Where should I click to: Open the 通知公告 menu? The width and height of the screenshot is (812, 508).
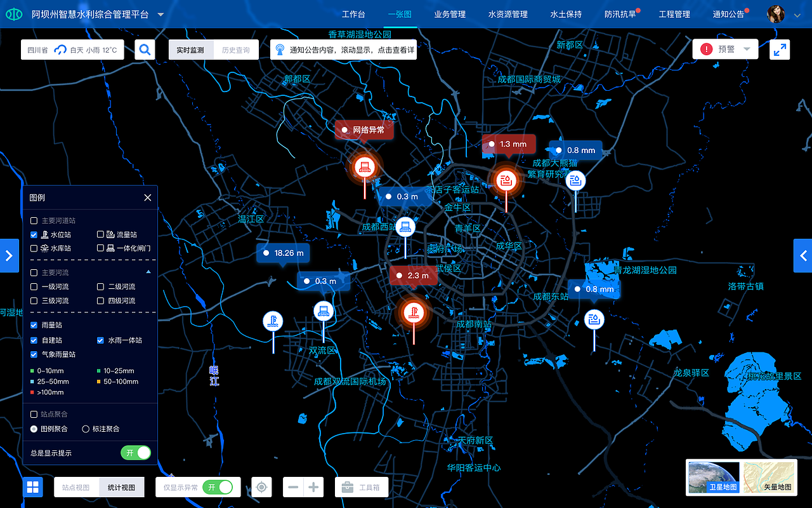click(728, 14)
